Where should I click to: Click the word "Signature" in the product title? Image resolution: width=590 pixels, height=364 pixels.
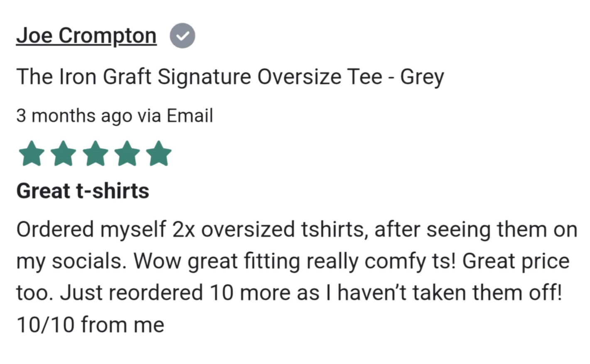pos(204,78)
